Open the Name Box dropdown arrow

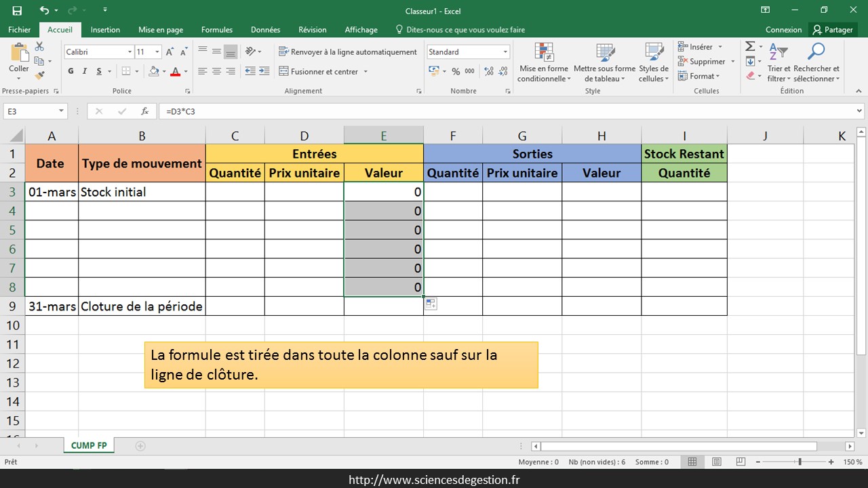tap(61, 111)
